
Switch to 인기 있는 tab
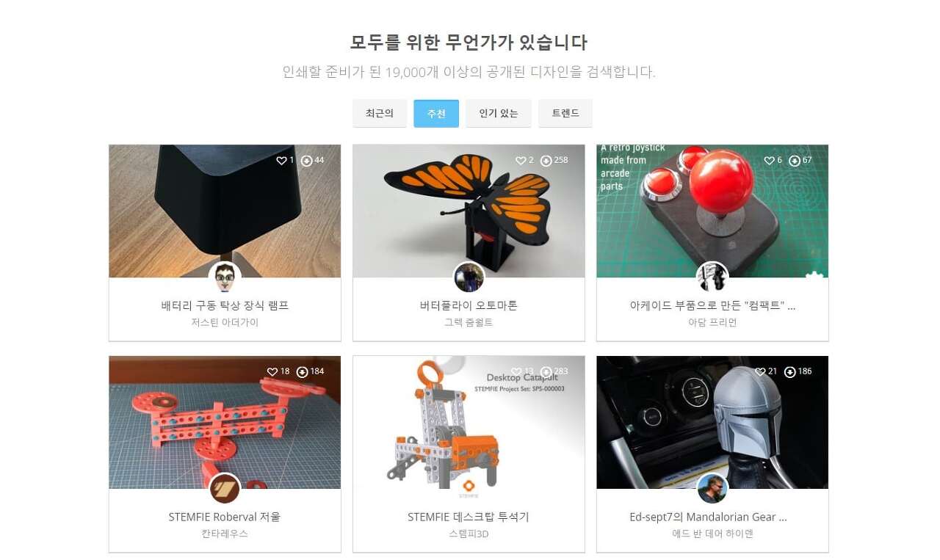499,114
